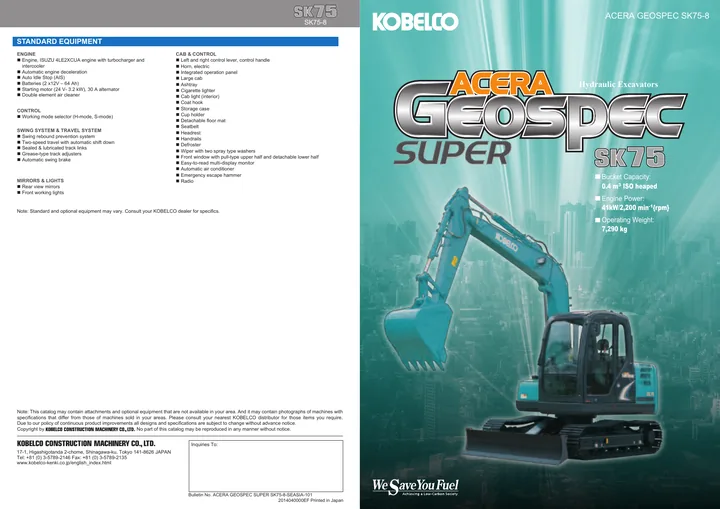This screenshot has height=509, width=720.
Task: Click 'Automatic air conditioner' item
Action: click(x=205, y=169)
